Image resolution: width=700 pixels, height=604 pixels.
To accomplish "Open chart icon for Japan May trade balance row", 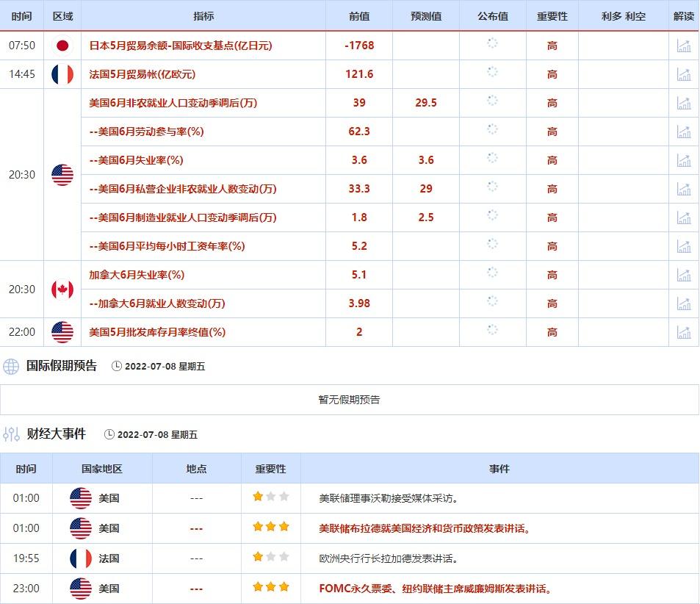I will [x=684, y=46].
